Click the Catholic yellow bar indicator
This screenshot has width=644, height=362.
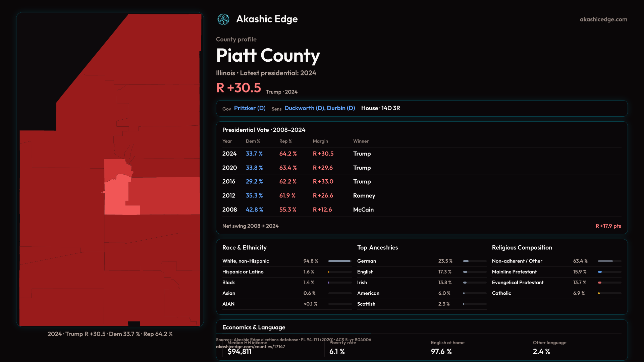coord(599,293)
